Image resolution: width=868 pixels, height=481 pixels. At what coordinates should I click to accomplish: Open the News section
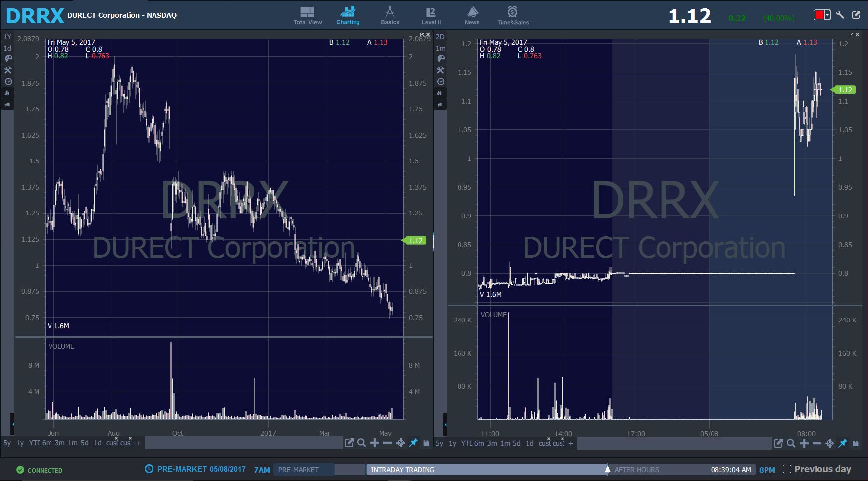point(472,15)
